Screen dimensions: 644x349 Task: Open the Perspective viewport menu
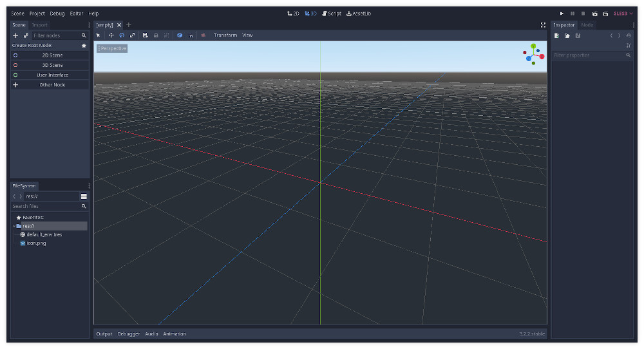coord(112,48)
